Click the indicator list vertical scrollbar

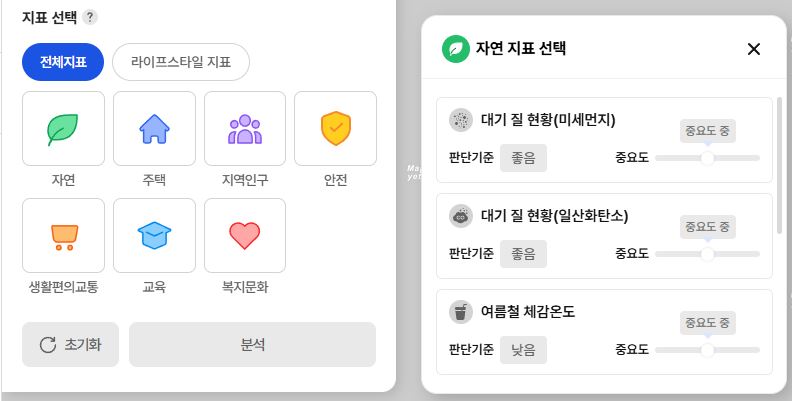coord(779,165)
